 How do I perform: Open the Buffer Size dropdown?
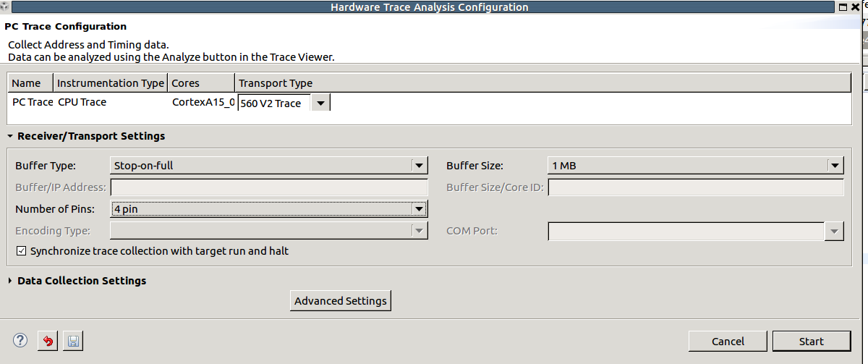pos(835,166)
